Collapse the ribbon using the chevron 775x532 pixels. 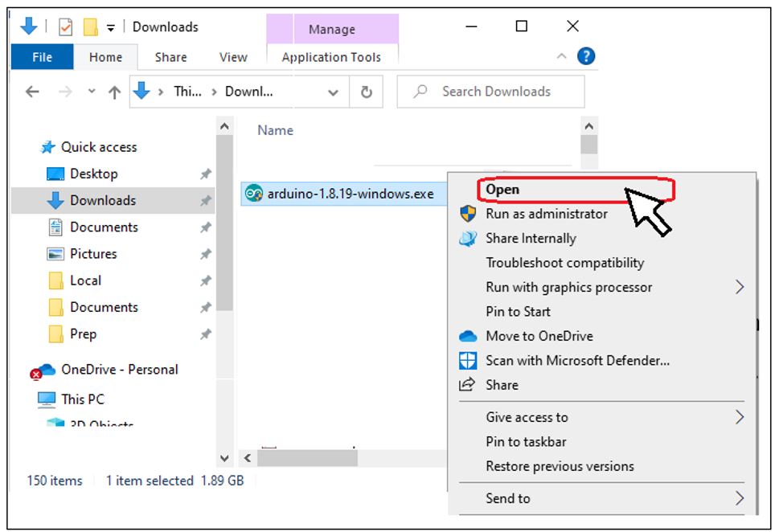click(x=561, y=57)
